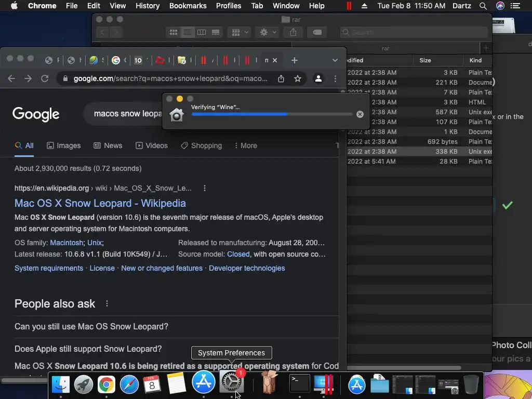Open Finder share button
This screenshot has width=532, height=399.
pos(293,32)
